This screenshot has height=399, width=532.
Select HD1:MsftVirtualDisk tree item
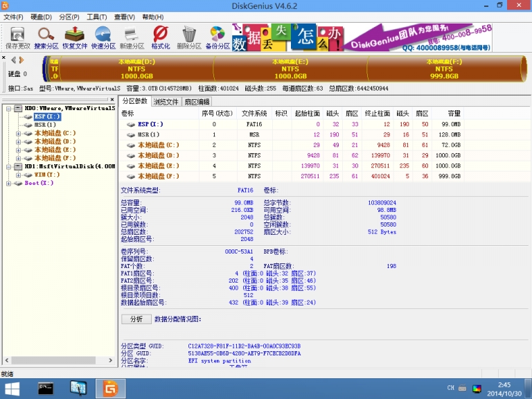(69, 166)
